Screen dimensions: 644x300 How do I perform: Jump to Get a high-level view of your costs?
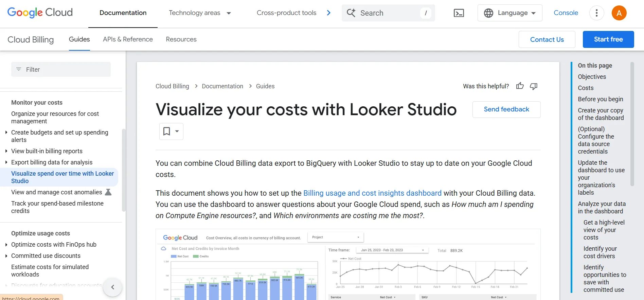coord(604,230)
